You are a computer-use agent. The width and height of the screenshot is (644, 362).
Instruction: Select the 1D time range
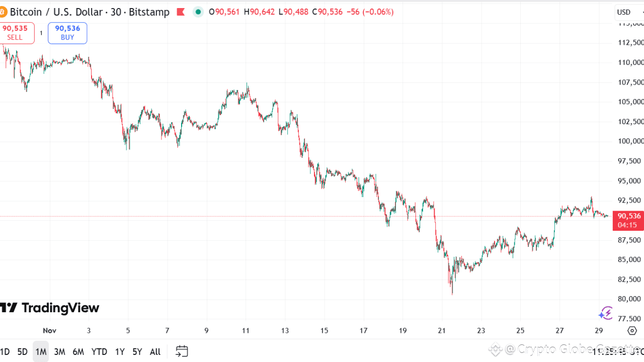tap(5, 352)
